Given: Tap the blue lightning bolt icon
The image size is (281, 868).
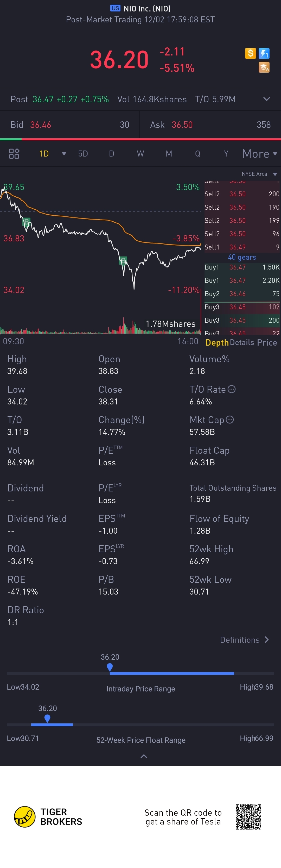Looking at the screenshot, I should pyautogui.click(x=264, y=53).
